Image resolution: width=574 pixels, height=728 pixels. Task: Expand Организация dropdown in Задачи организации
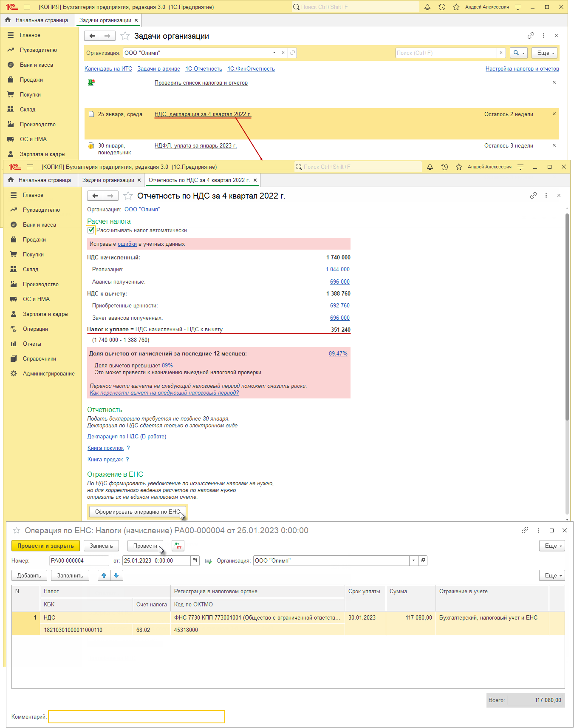tap(274, 53)
